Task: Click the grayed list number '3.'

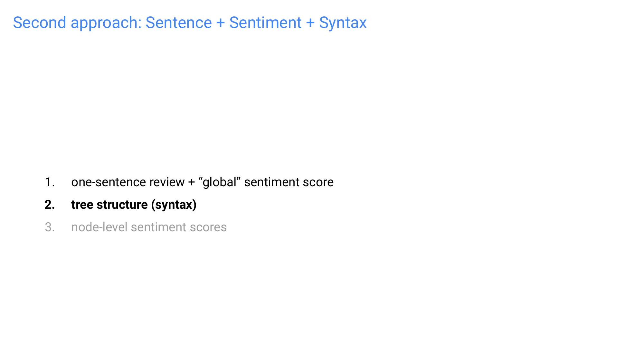Action: [50, 227]
